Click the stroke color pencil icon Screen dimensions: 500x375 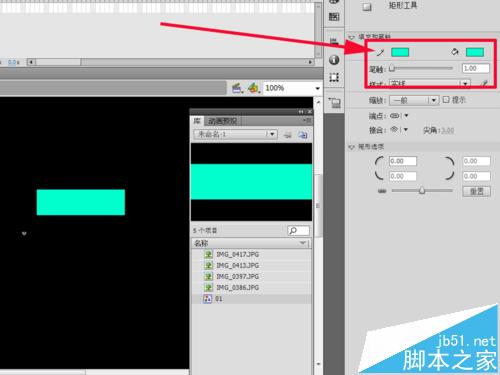coord(380,52)
